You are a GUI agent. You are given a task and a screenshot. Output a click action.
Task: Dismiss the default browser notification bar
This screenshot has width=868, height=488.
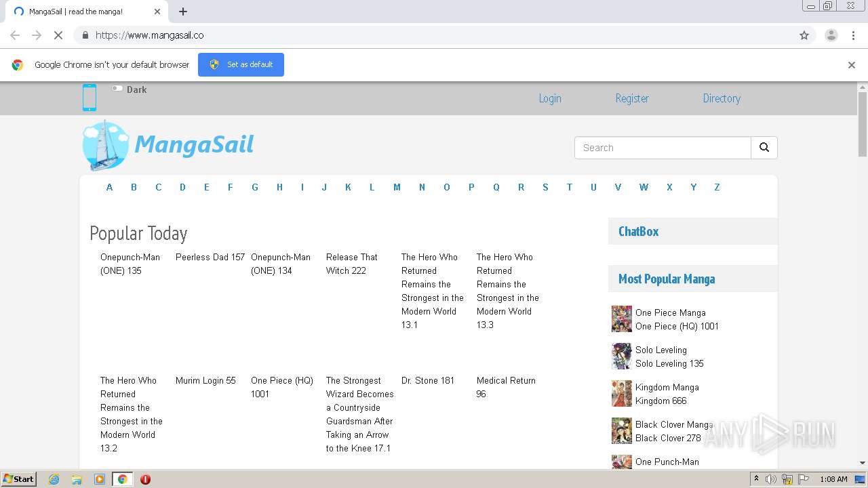point(852,65)
